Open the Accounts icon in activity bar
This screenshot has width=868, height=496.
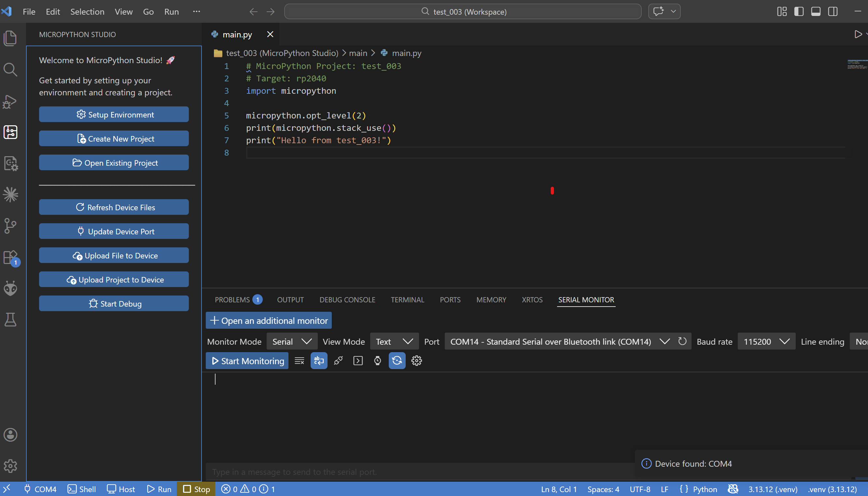coord(10,435)
